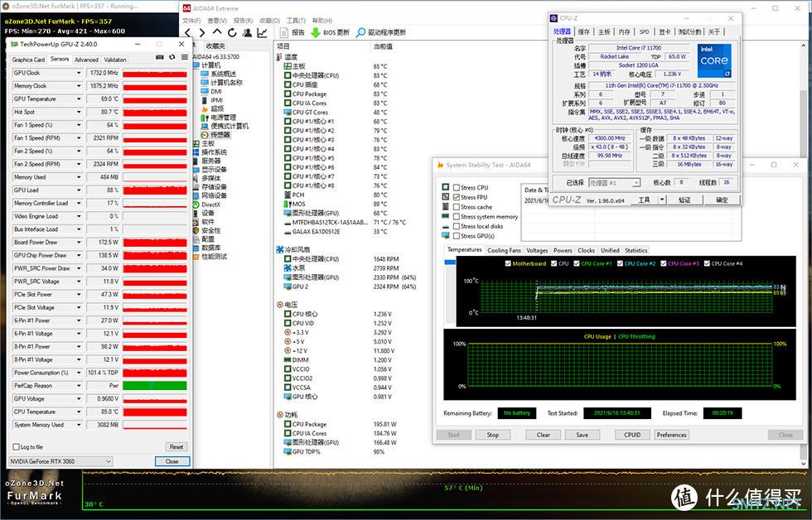Open Voltages tab in stability test

coord(537,250)
